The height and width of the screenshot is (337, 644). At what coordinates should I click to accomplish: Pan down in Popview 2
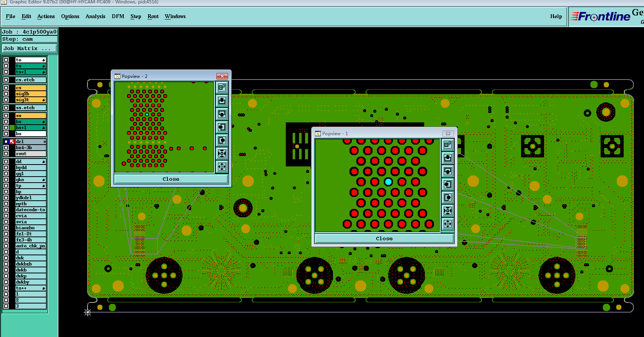click(222, 114)
